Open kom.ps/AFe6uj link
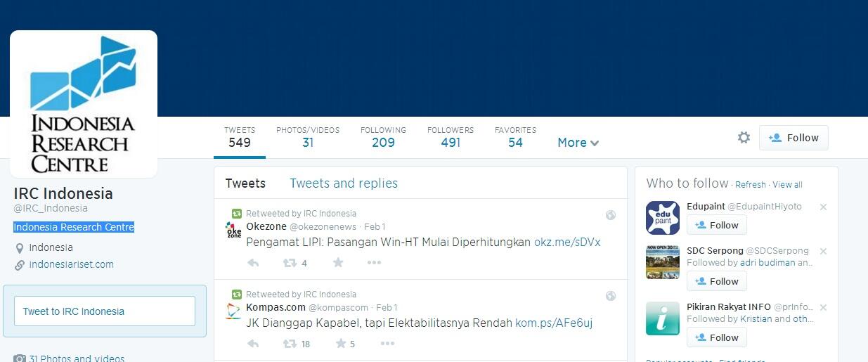This screenshot has width=868, height=362. [554, 323]
